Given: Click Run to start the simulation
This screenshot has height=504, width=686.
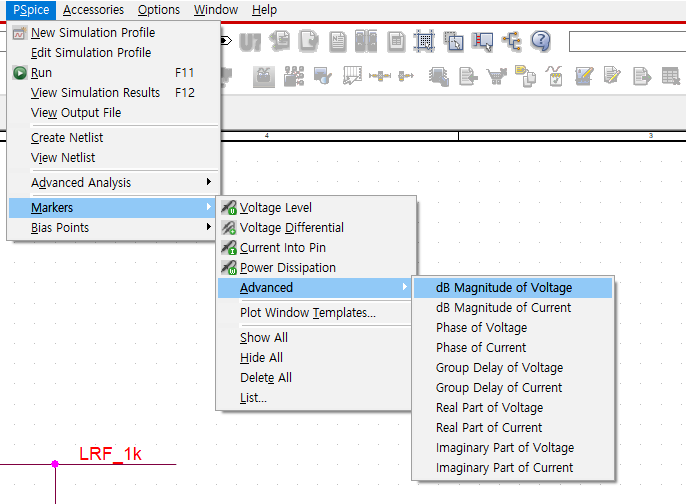Looking at the screenshot, I should point(114,73).
